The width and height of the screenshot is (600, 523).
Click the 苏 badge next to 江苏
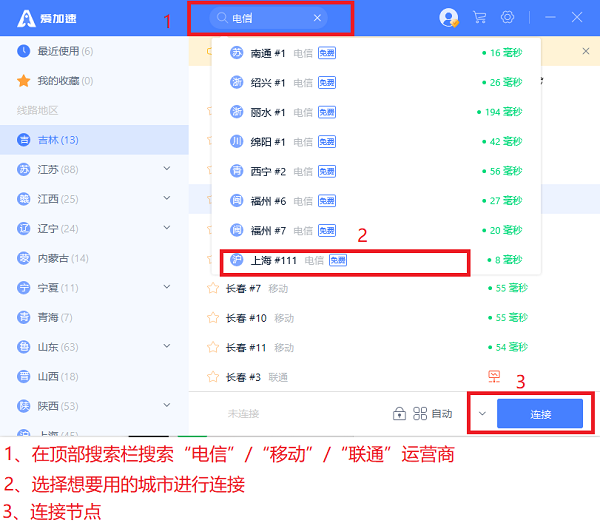pos(24,169)
